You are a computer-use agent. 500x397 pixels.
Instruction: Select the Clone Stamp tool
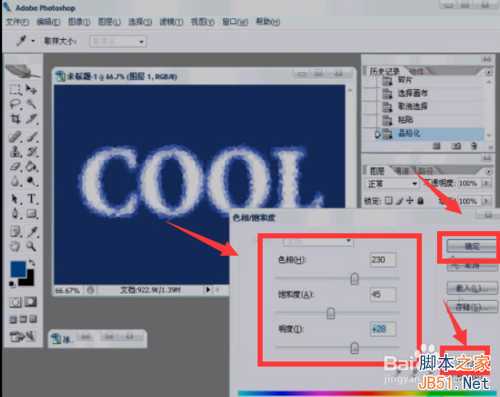pyautogui.click(x=15, y=152)
